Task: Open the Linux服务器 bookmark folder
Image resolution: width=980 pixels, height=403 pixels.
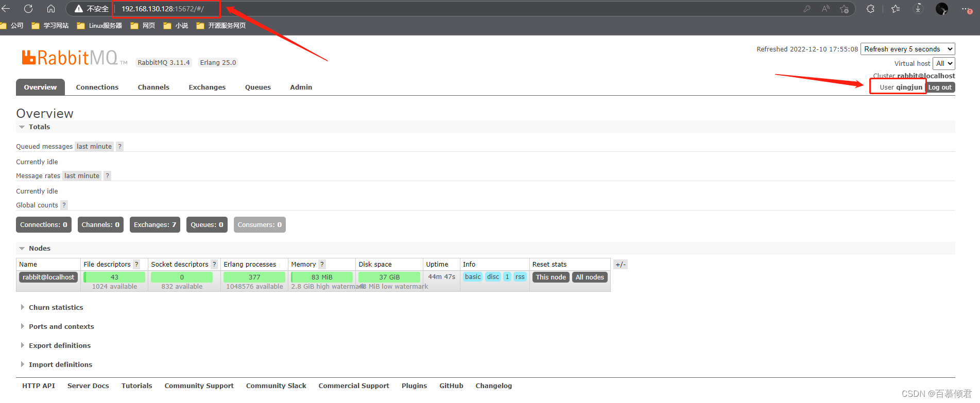Action: 99,26
